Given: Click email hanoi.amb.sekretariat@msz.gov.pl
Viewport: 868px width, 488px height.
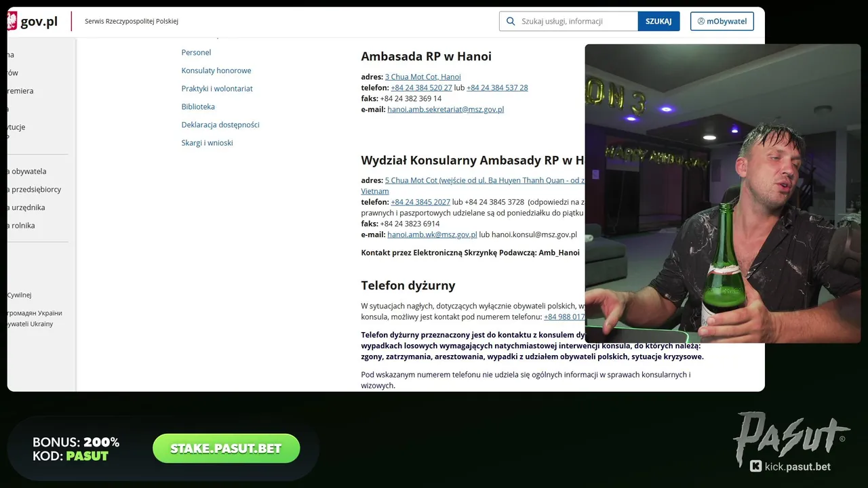Looking at the screenshot, I should pyautogui.click(x=446, y=109).
